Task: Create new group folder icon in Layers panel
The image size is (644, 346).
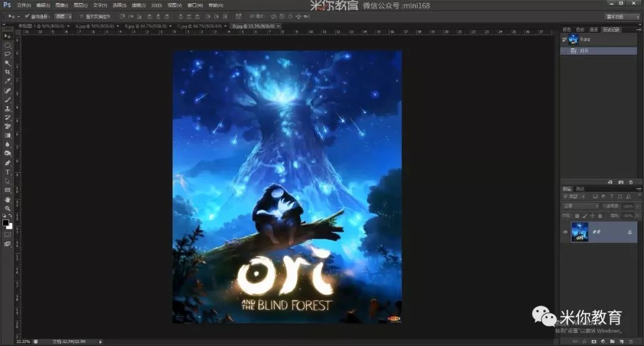Action: coord(612,341)
